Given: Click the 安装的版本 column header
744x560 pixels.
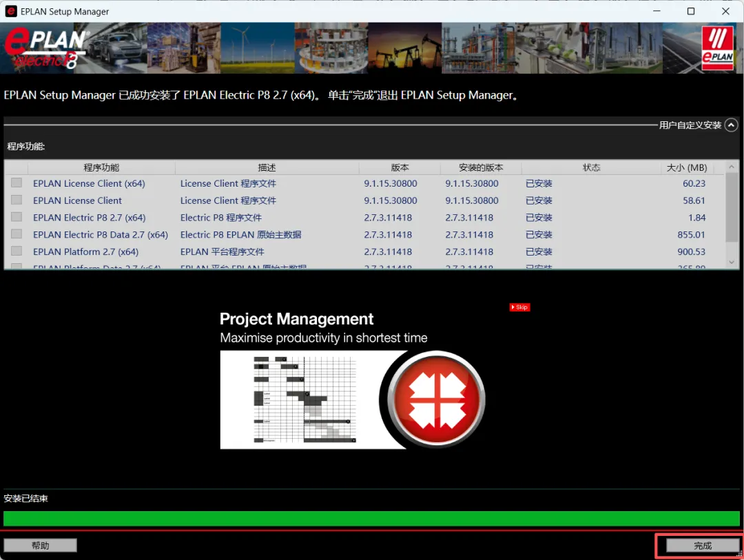Looking at the screenshot, I should click(x=481, y=167).
